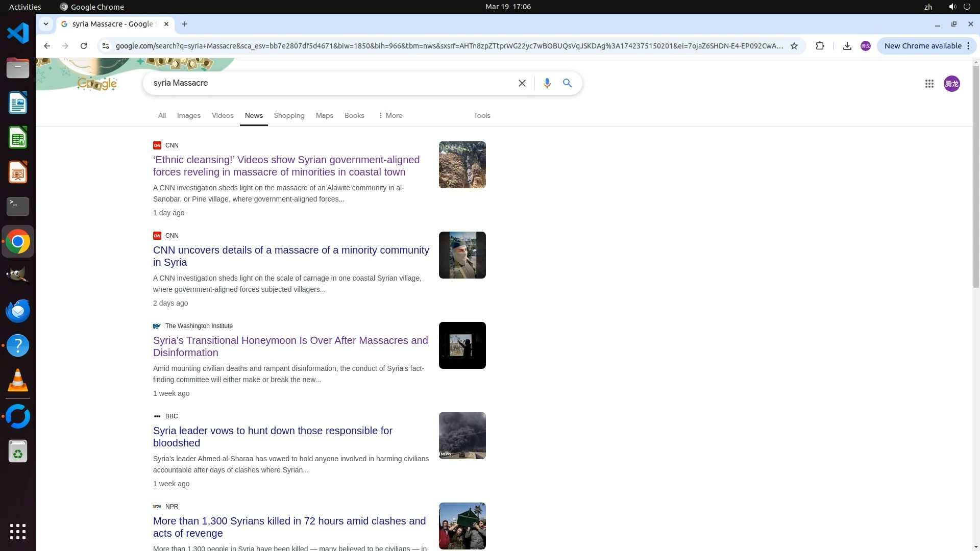Open Chrome downloads icon

(847, 46)
